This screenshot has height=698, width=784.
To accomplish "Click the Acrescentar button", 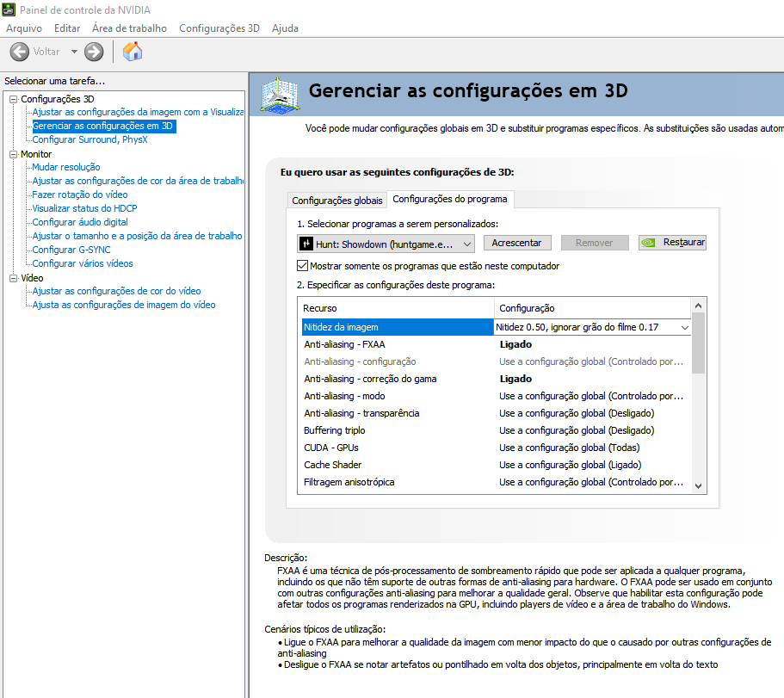I will click(517, 243).
